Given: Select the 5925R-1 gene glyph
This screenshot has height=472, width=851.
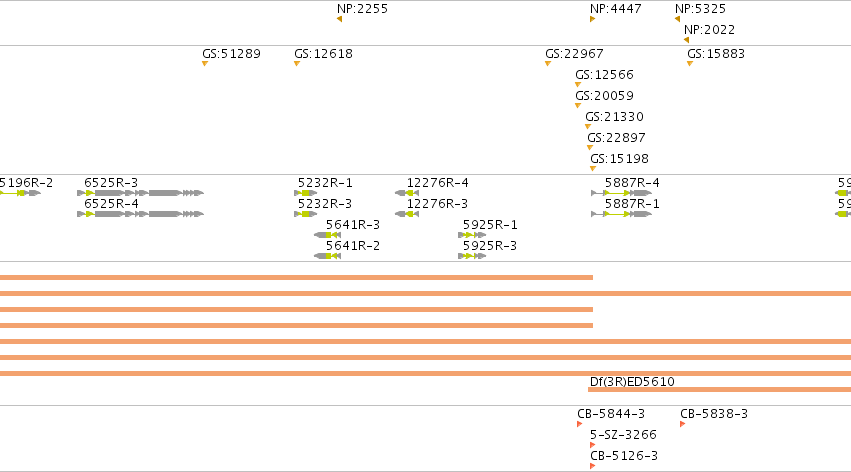Looking at the screenshot, I should (x=472, y=235).
